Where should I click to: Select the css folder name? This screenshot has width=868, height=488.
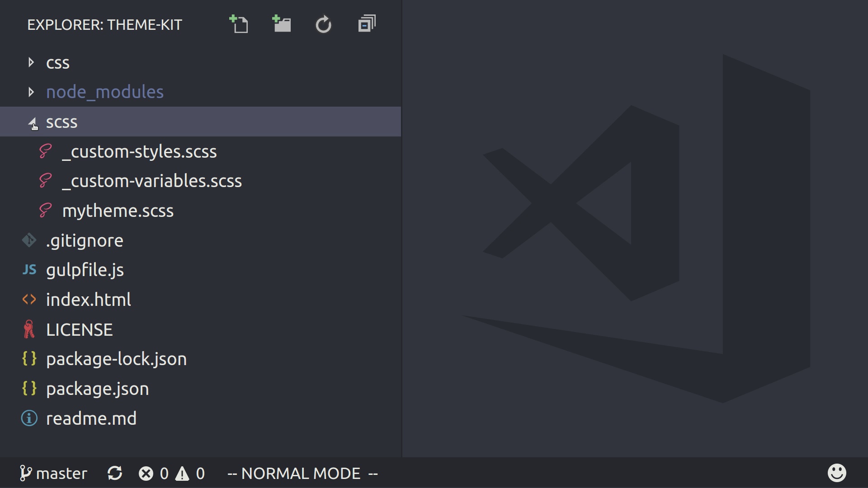click(58, 63)
